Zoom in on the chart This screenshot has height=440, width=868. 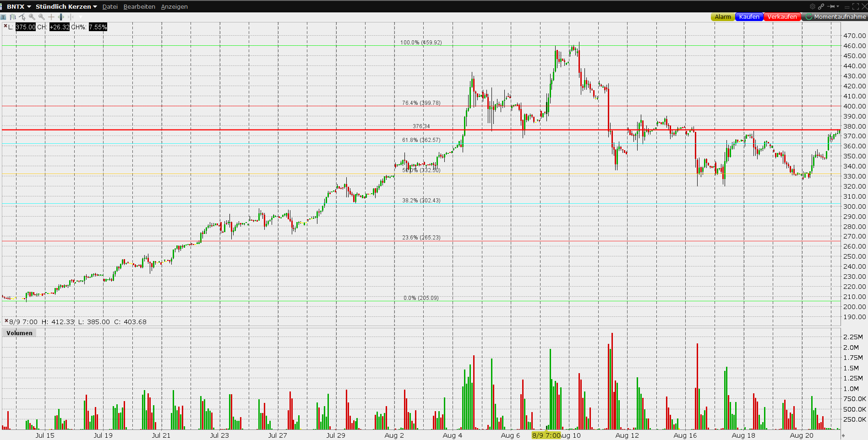click(x=32, y=17)
